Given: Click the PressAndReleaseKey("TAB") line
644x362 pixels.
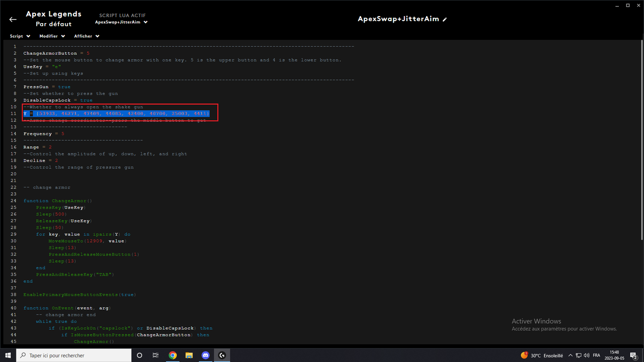Looking at the screenshot, I should point(75,275).
